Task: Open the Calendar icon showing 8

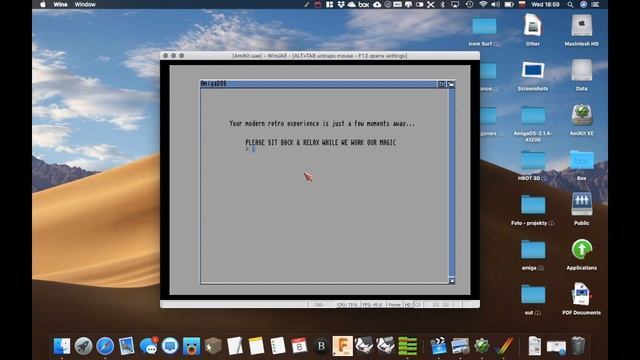Action: coord(299,346)
